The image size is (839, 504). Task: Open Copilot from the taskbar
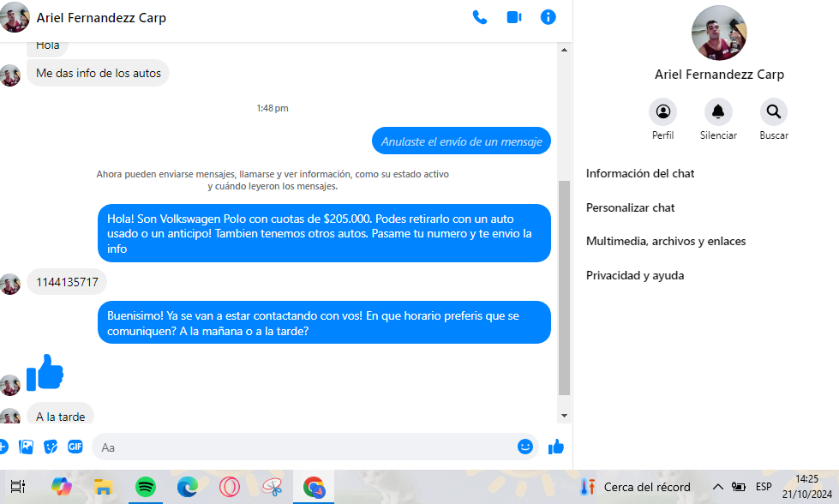point(61,487)
